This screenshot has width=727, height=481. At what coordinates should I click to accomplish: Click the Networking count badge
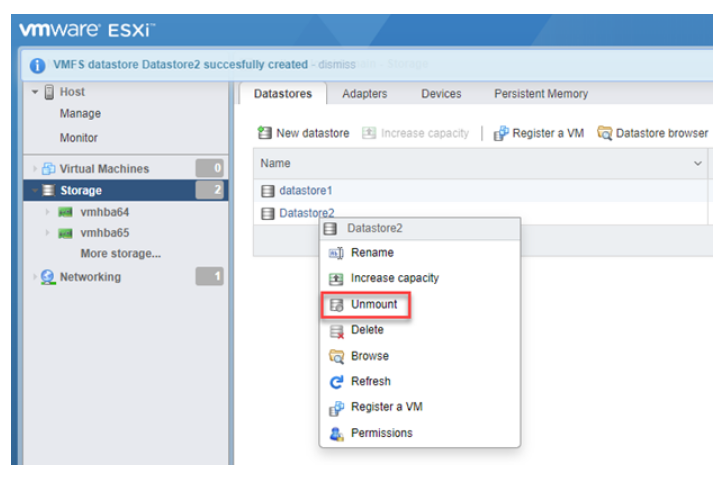[x=210, y=276]
